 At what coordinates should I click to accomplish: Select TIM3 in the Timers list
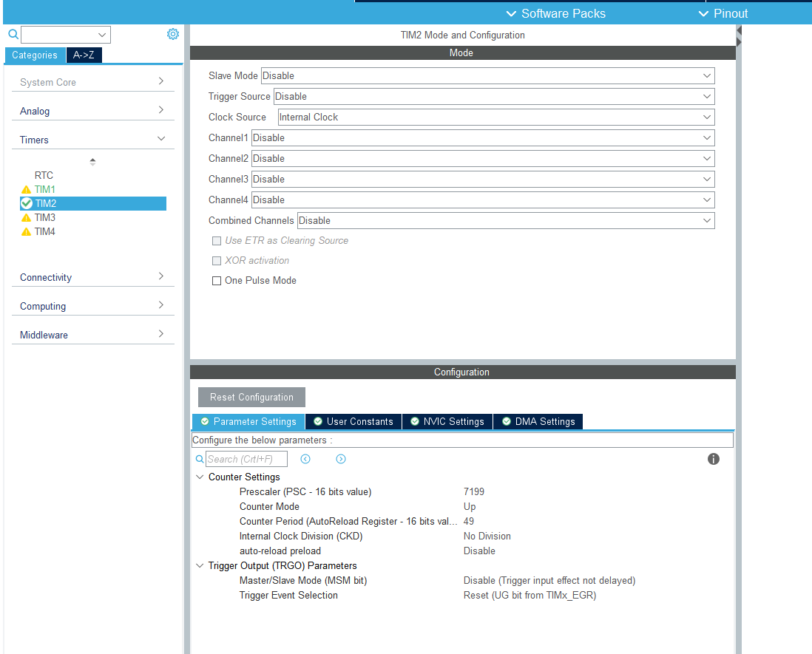(45, 218)
